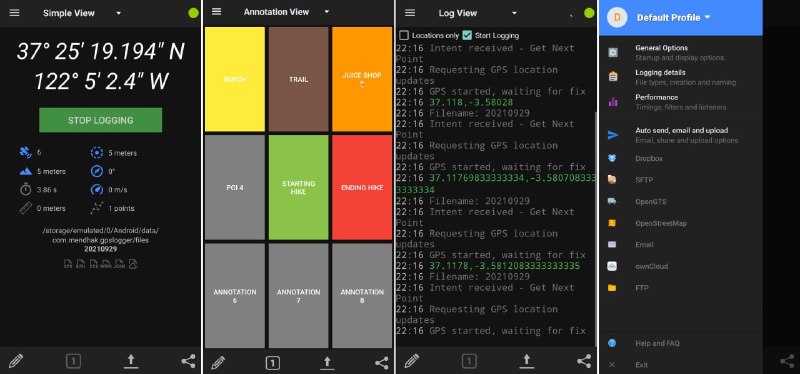800x374 pixels.
Task: Uncheck the Start Logging checkbox
Action: coord(467,35)
